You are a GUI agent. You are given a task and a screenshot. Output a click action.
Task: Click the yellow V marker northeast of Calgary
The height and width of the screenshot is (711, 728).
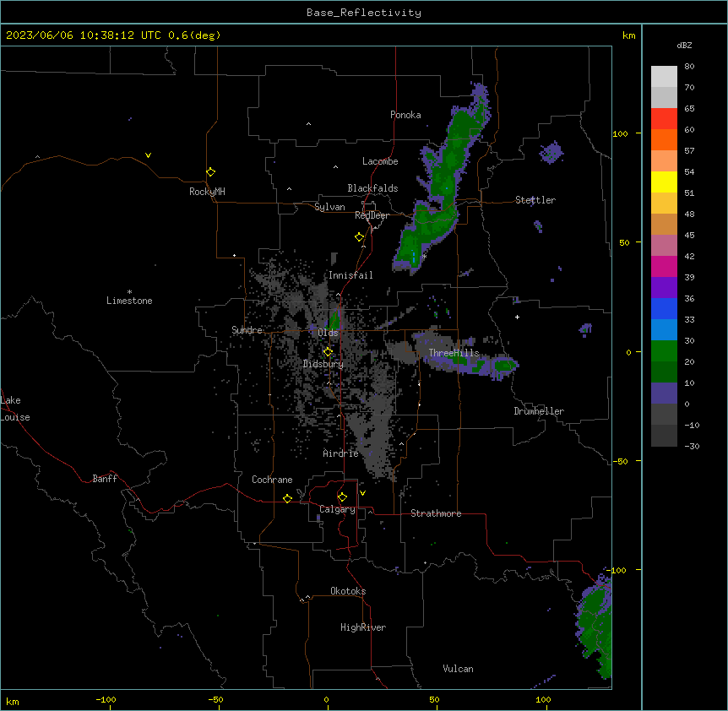tap(362, 493)
